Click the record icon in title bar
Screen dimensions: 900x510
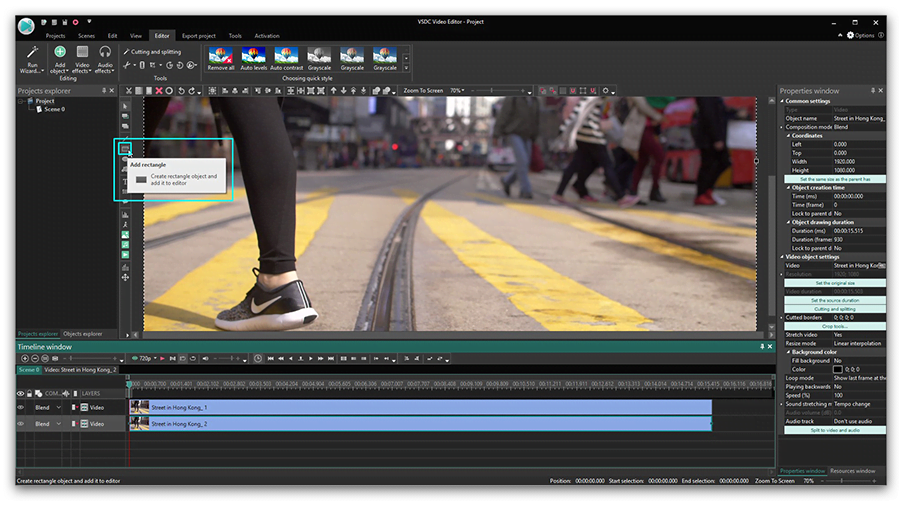[x=75, y=22]
